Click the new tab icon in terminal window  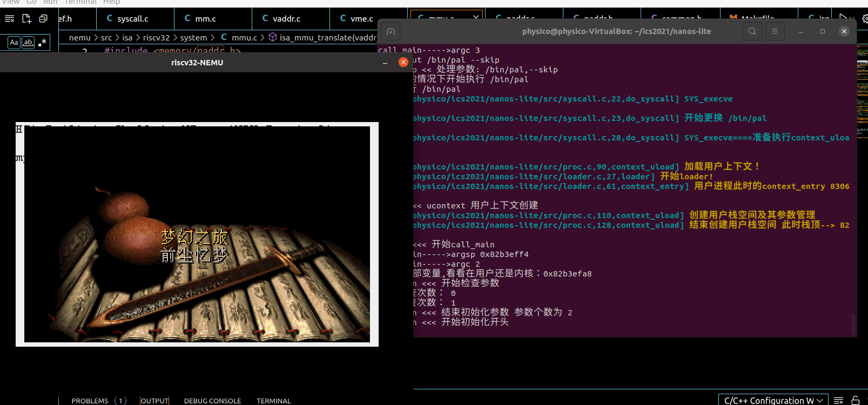click(x=391, y=32)
